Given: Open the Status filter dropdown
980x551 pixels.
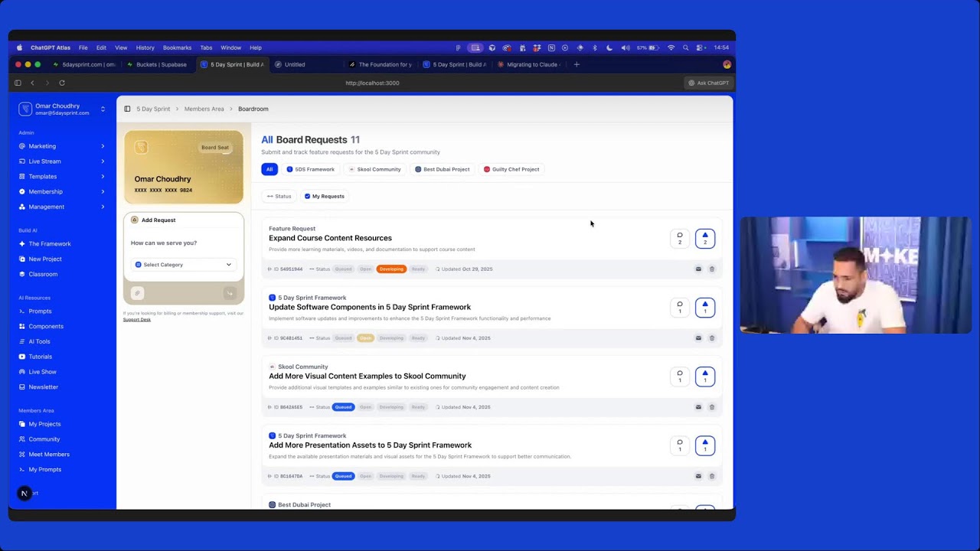Looking at the screenshot, I should pyautogui.click(x=279, y=197).
